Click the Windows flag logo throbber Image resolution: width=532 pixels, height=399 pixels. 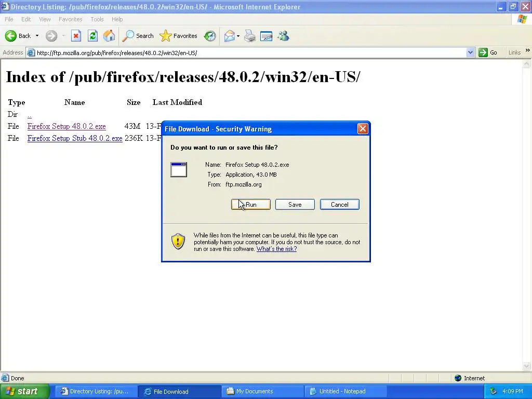pos(522,19)
